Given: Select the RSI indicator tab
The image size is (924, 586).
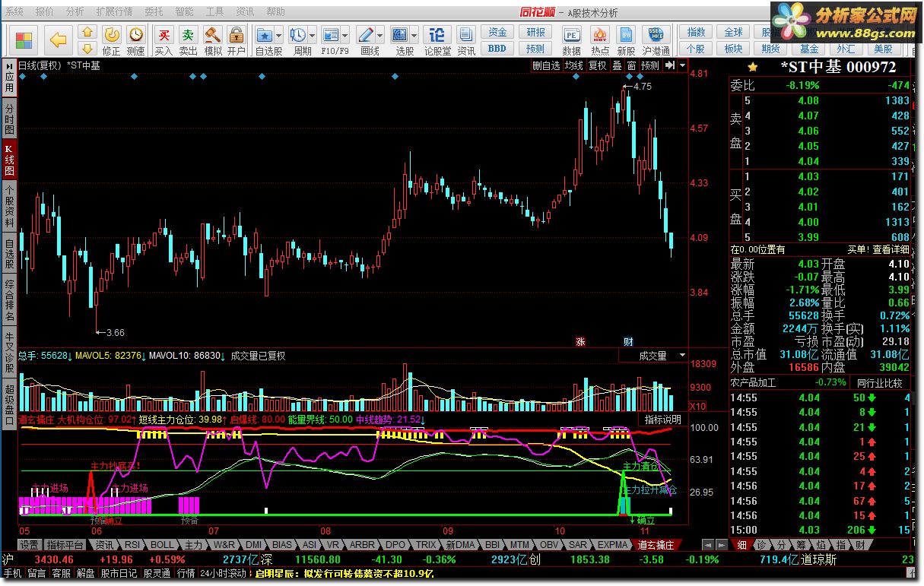Looking at the screenshot, I should 132,544.
